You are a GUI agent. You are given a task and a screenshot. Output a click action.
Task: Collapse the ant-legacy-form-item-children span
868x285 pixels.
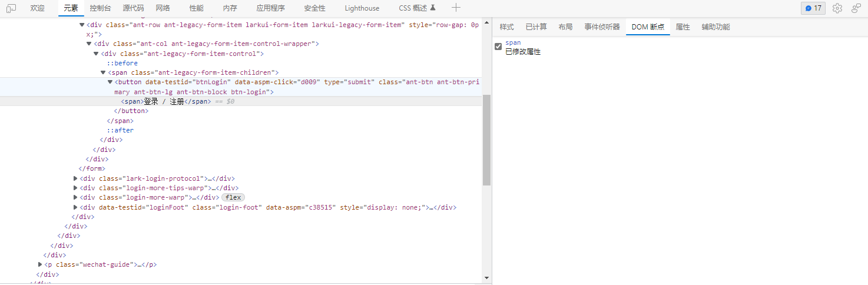click(103, 72)
